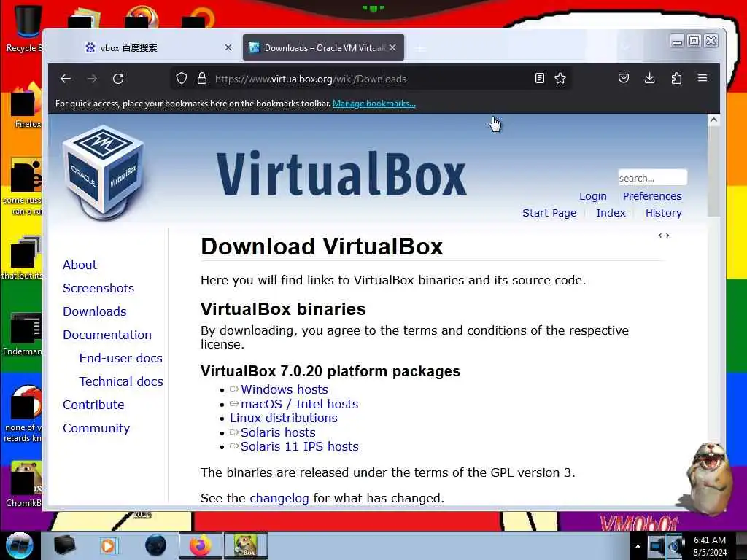Click the volume speaker tray icon
747x560 pixels.
tap(675, 545)
